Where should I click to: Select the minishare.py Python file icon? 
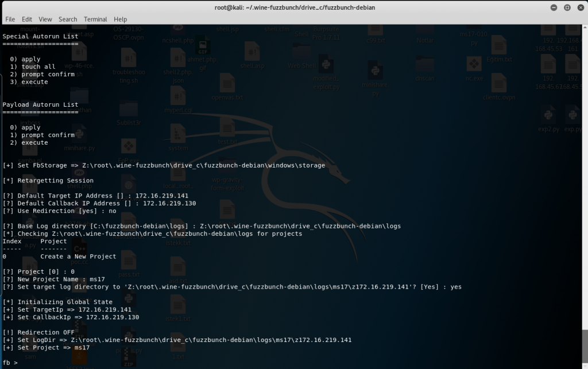pos(376,72)
